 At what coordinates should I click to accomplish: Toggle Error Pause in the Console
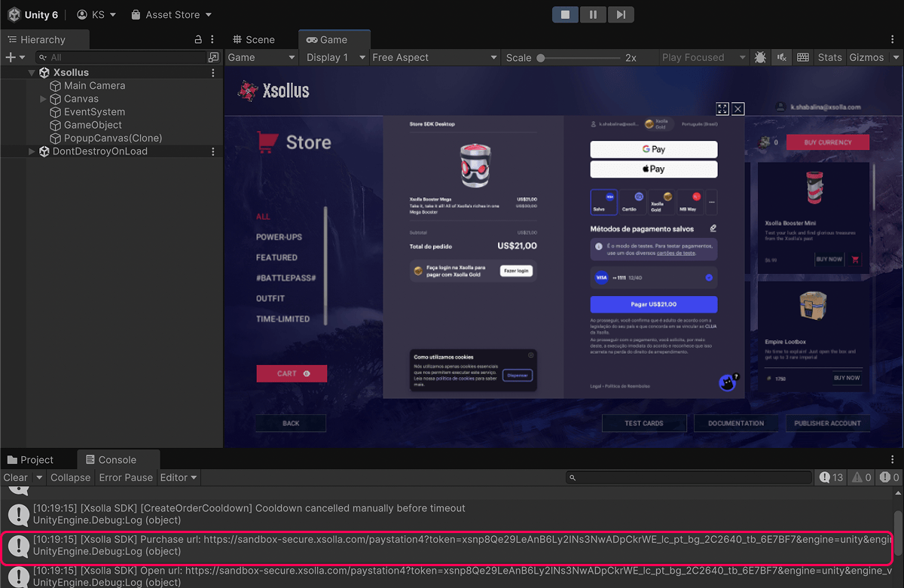[126, 477]
